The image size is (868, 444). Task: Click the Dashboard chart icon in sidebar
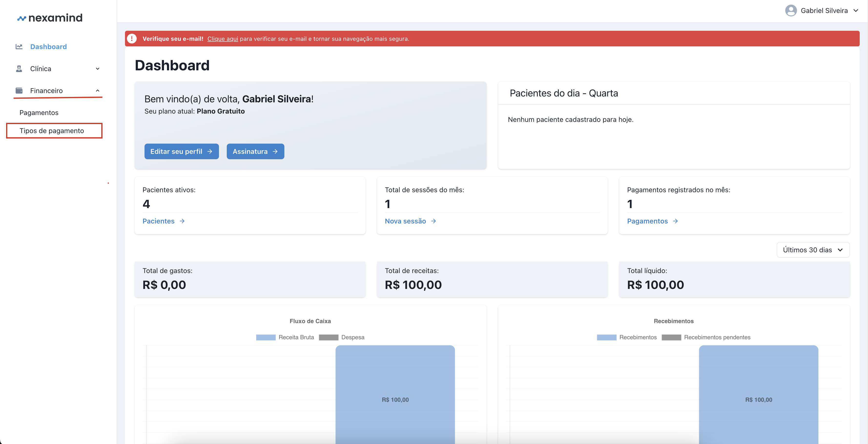tap(19, 46)
